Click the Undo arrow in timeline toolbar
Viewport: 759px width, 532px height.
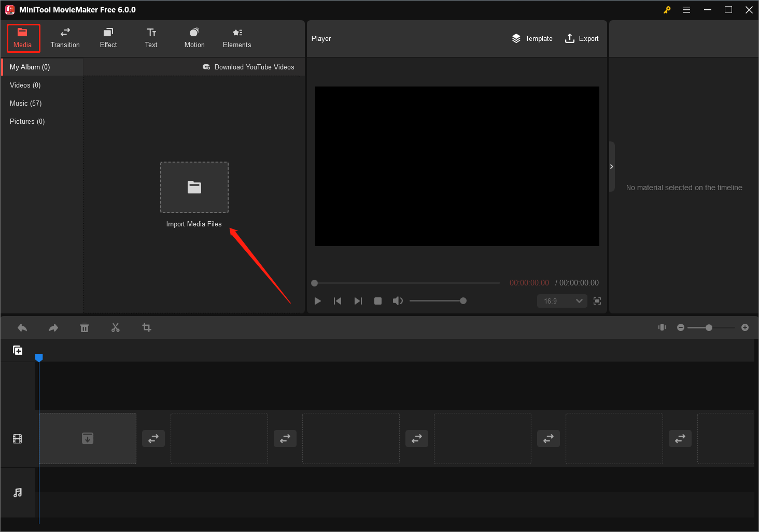pos(22,328)
